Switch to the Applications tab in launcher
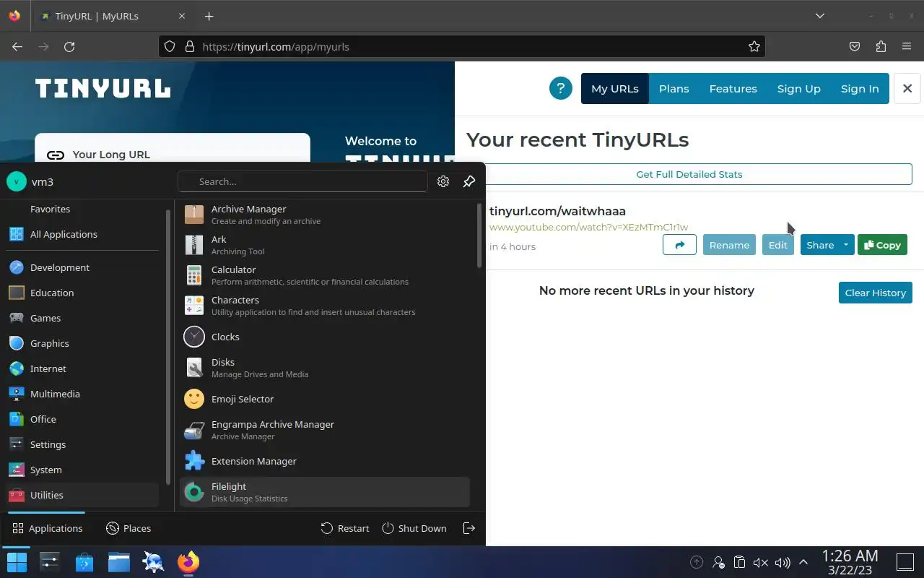This screenshot has width=924, height=578. 48,528
